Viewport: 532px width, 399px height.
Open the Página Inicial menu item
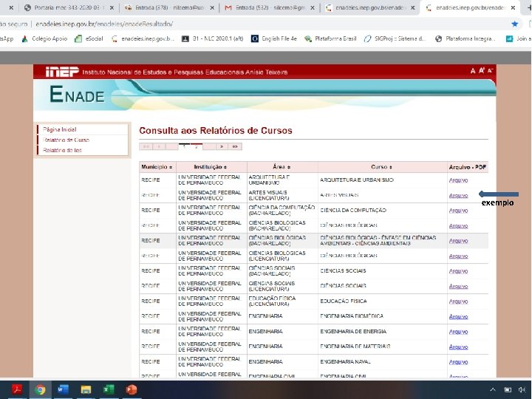[x=60, y=129]
